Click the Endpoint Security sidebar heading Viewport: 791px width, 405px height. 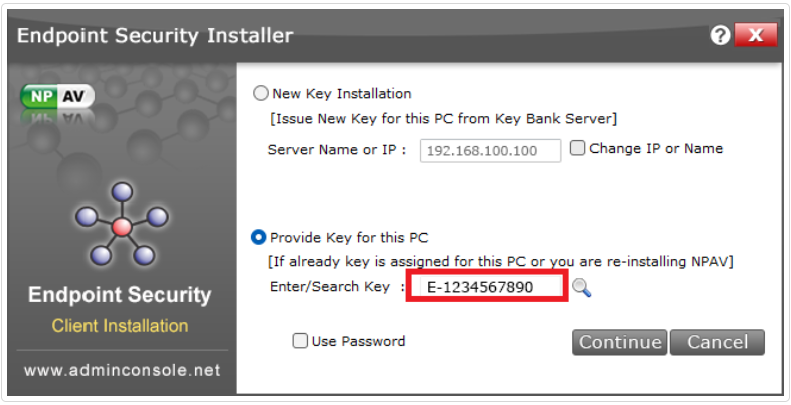120,295
